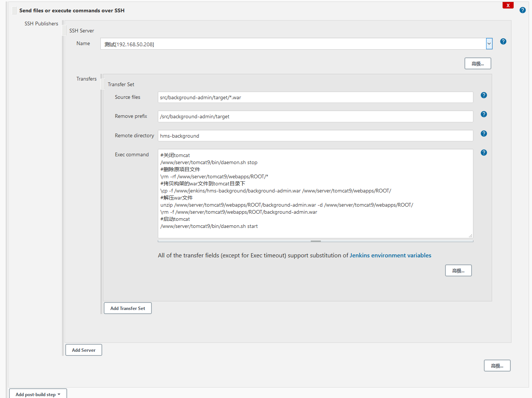532x398 pixels.
Task: Open help for Source files field
Action: coord(484,95)
